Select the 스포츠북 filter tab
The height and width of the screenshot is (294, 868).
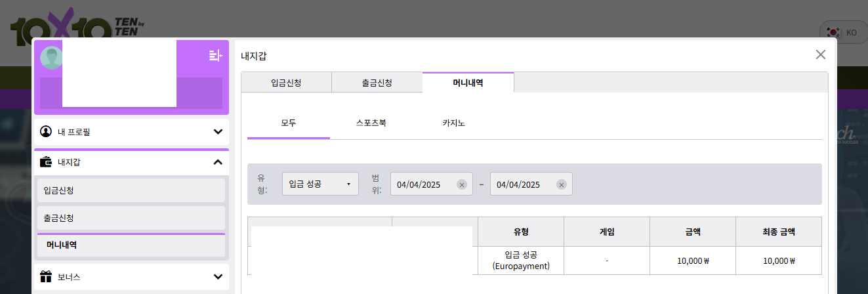371,123
